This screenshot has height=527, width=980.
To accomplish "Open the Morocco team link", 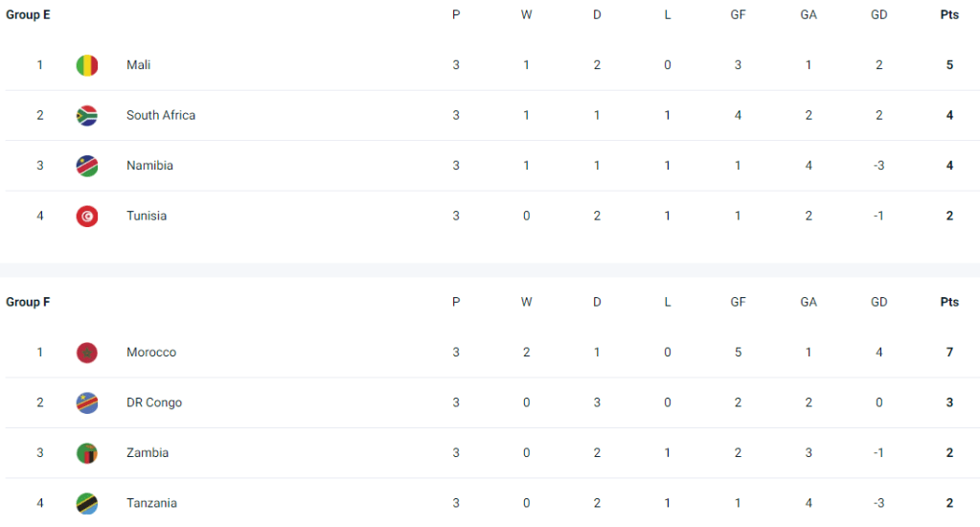I will (151, 353).
